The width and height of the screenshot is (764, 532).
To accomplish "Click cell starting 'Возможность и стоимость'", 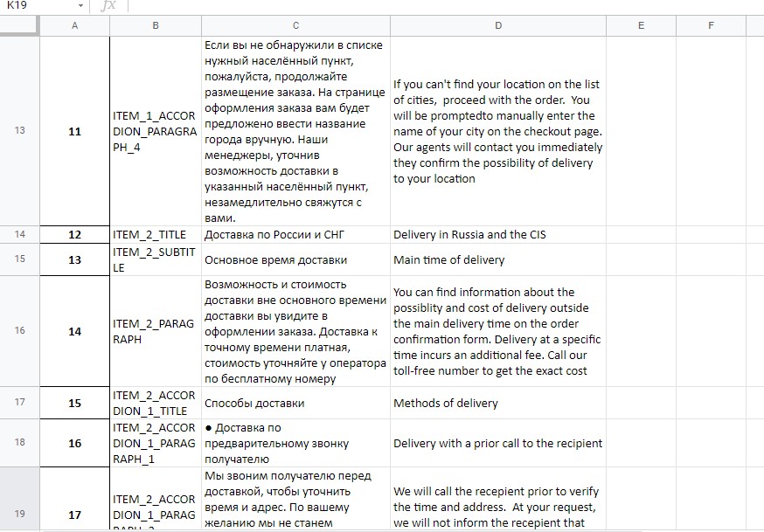I will pos(295,331).
